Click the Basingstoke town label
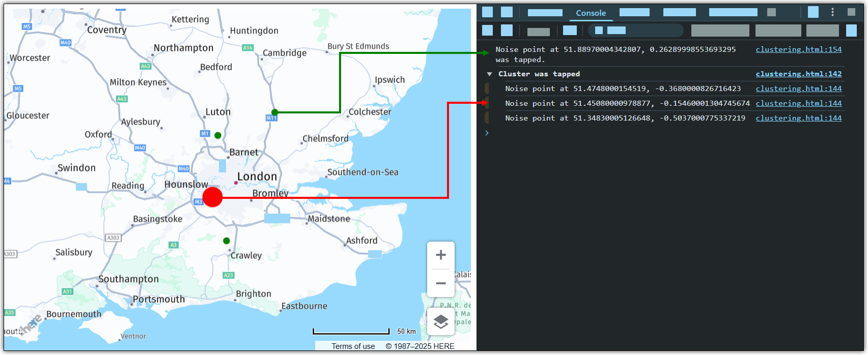Screen dimensions: 868x355 tap(158, 219)
